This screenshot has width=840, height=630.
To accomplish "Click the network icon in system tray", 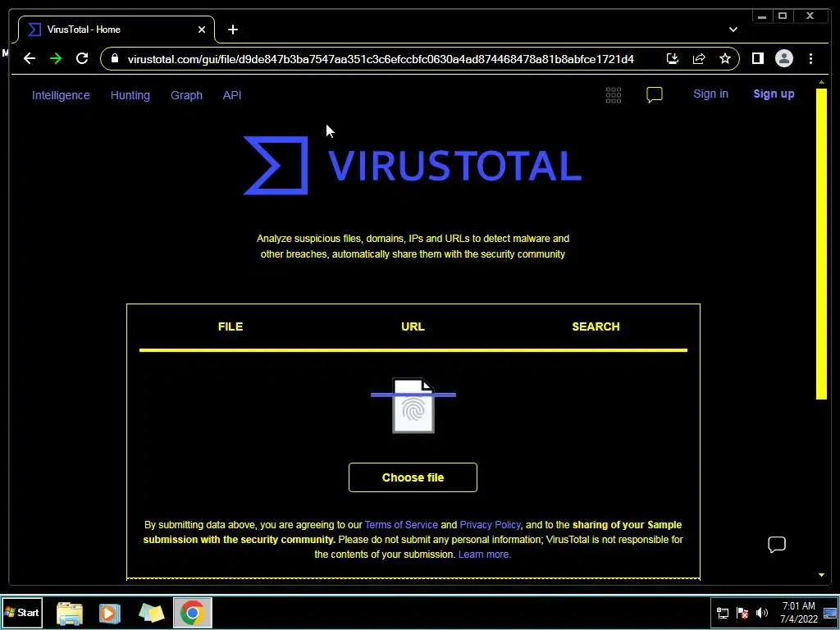I will click(x=723, y=613).
